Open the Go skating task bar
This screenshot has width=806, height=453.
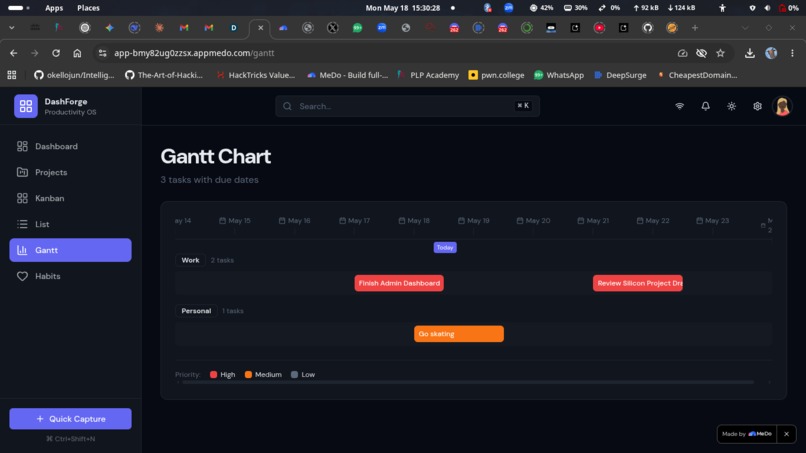coord(459,334)
